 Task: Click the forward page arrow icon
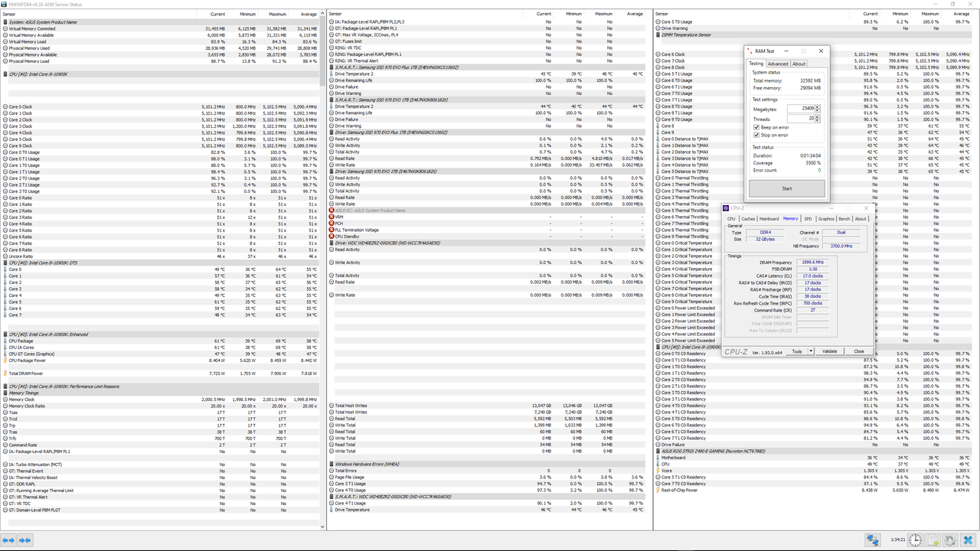(25, 540)
